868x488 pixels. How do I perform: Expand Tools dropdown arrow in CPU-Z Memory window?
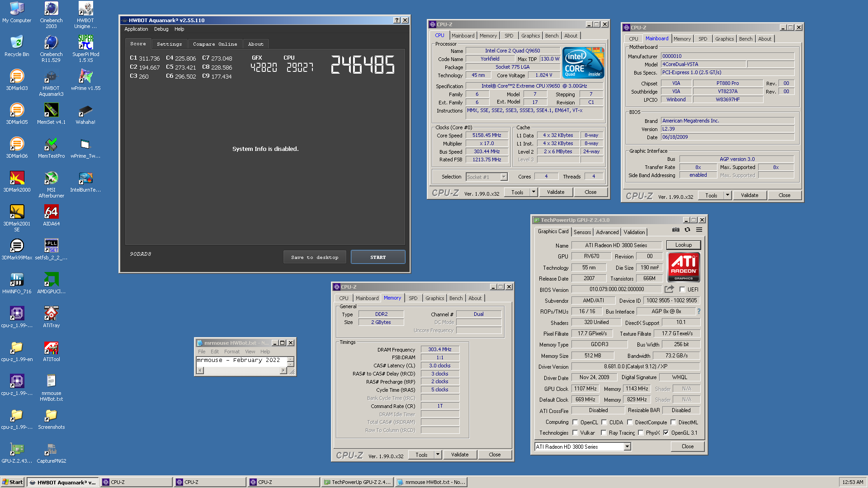(438, 455)
